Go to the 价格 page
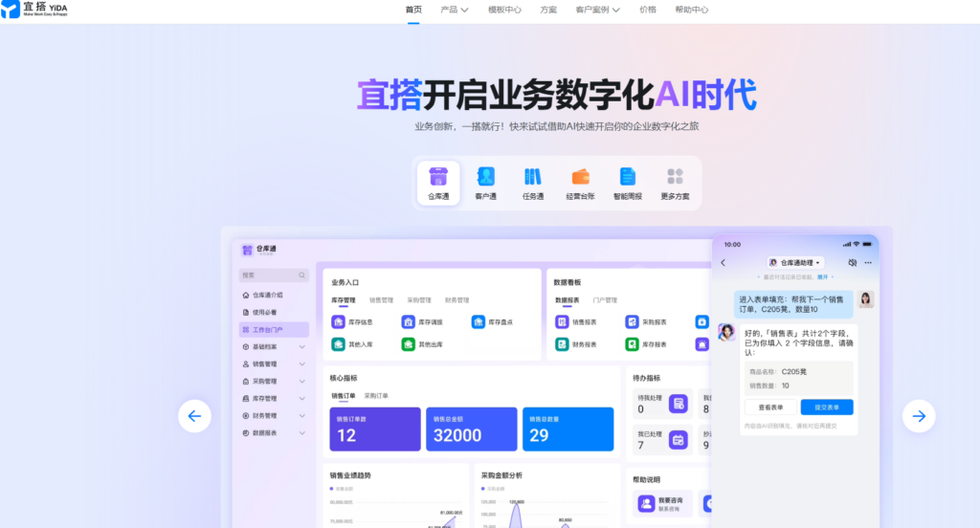The height and width of the screenshot is (528, 980). [648, 10]
